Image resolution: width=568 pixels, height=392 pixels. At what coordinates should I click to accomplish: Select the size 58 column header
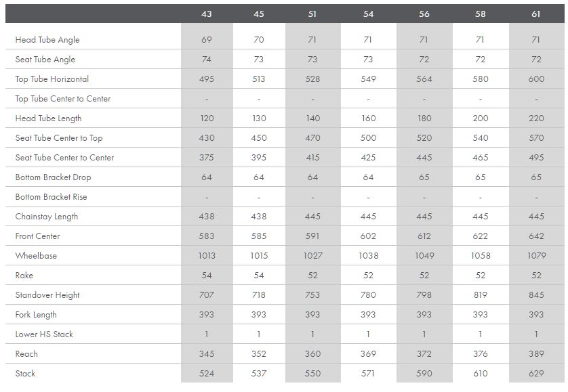[x=480, y=14]
